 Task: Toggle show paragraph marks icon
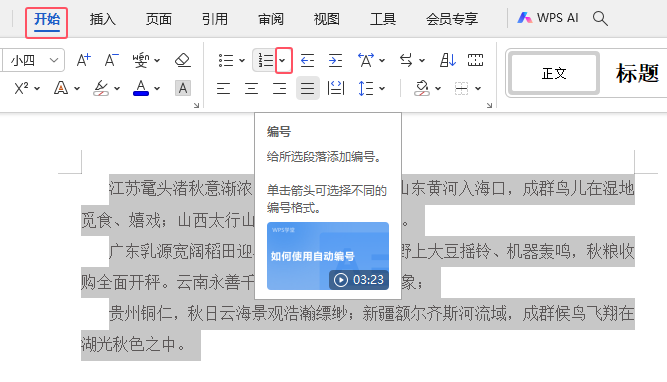pyautogui.click(x=476, y=60)
